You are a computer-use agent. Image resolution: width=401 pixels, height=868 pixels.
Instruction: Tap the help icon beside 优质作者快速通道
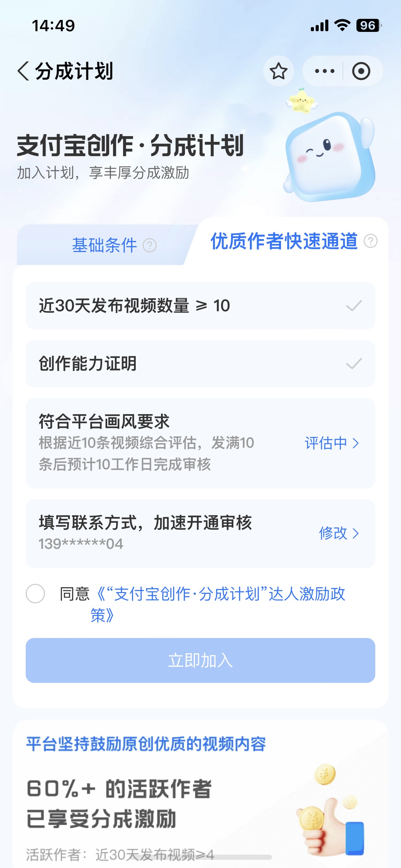pos(370,241)
